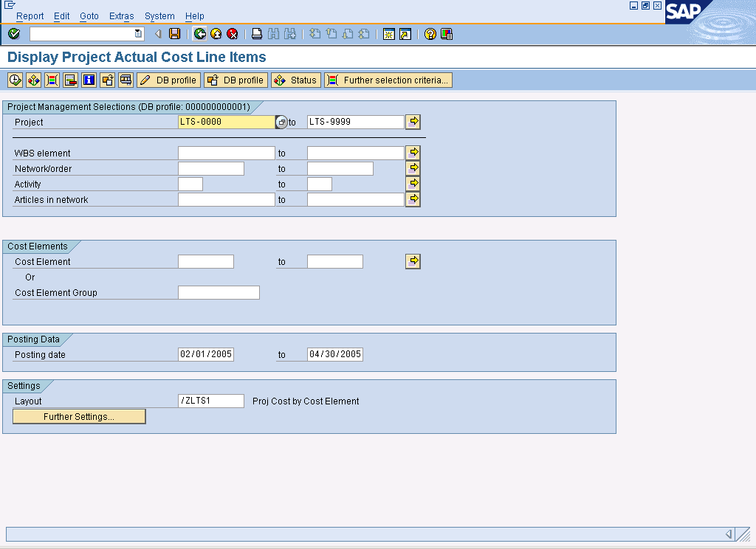
Task: Click Further selection criteria button
Action: 388,80
